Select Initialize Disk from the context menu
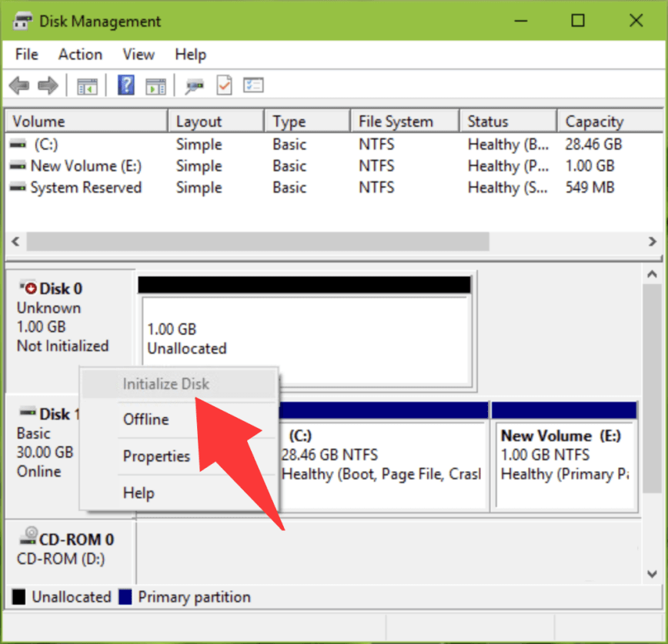 (165, 383)
